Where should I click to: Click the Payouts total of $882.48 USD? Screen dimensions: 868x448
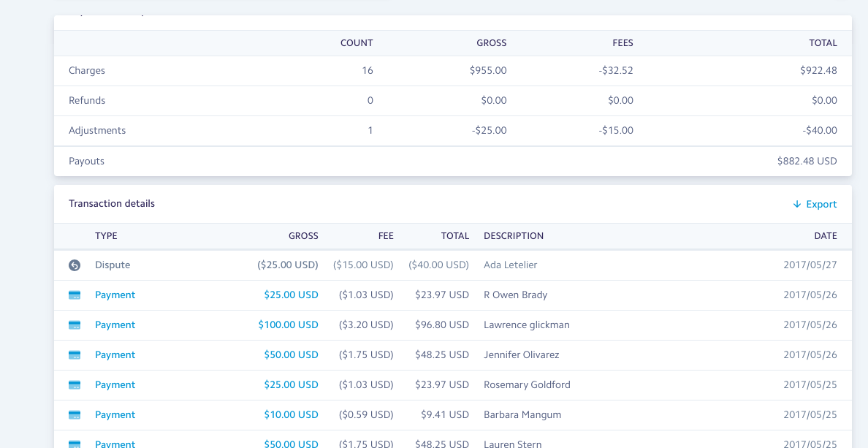(807, 162)
